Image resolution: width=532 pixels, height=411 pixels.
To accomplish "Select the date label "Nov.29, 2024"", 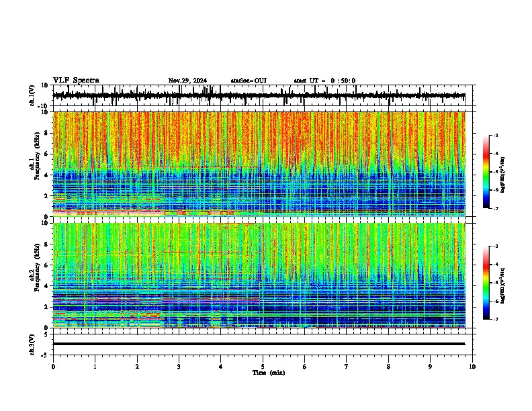I will coord(187,81).
